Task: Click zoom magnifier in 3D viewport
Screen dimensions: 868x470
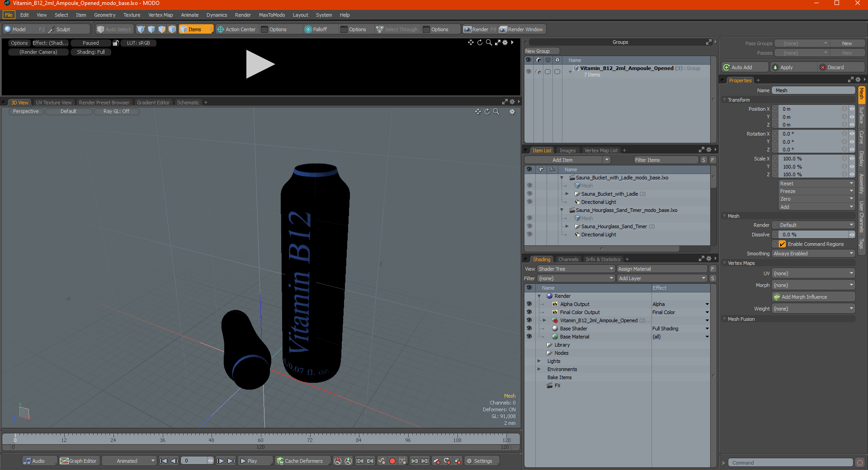Action: 496,112
